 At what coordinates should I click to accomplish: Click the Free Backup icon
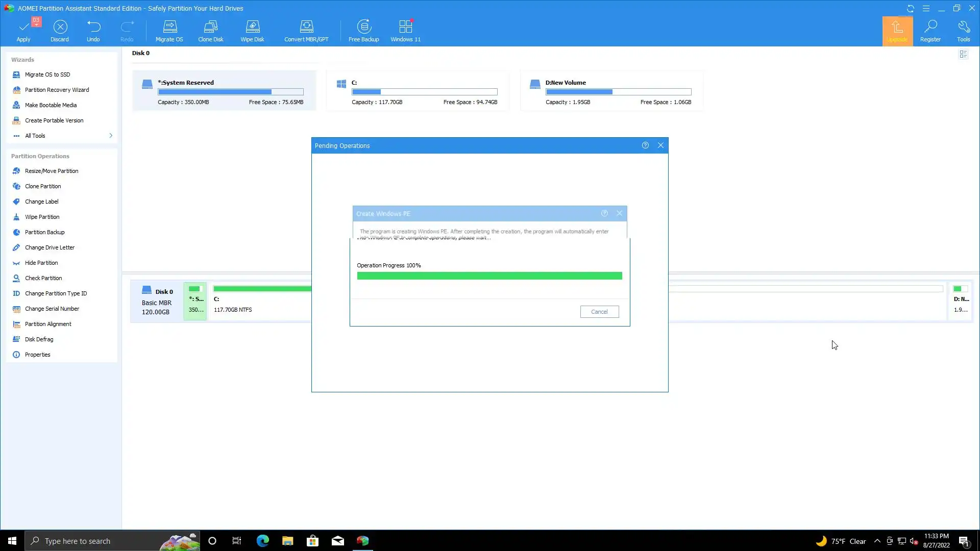(363, 31)
